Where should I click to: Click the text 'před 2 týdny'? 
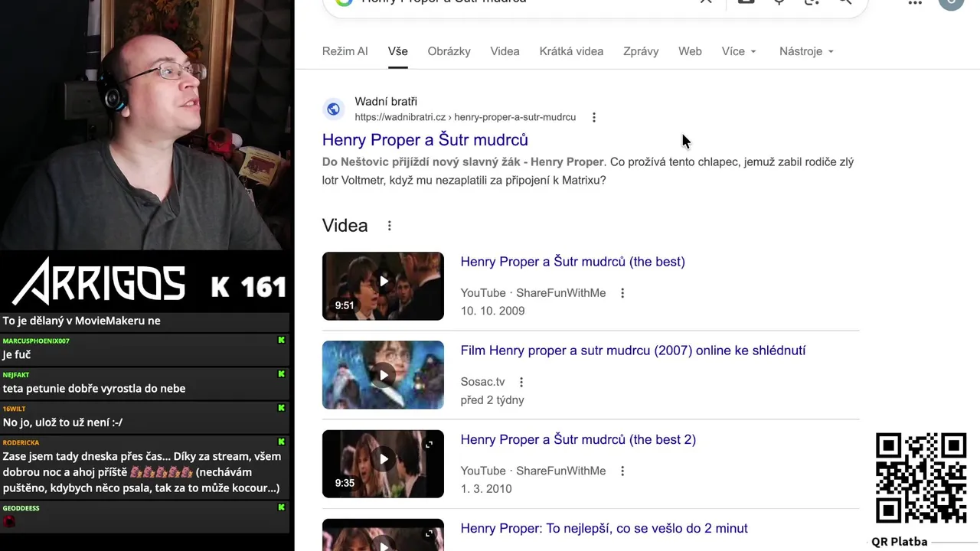[492, 400]
